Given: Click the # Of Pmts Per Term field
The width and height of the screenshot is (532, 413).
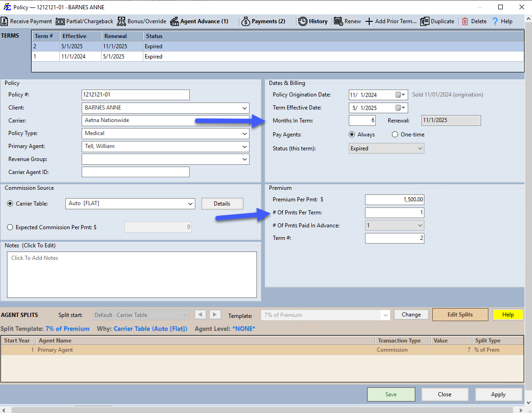Looking at the screenshot, I should (x=395, y=213).
